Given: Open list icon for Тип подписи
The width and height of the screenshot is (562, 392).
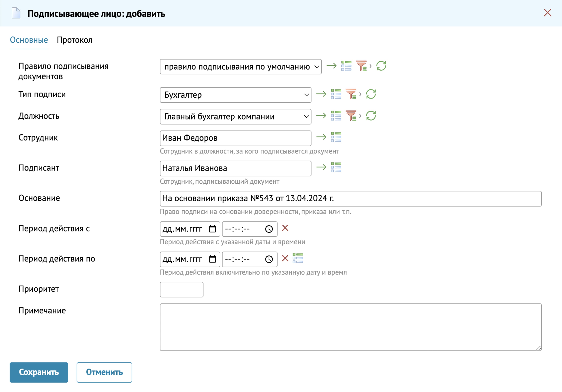Looking at the screenshot, I should pos(336,94).
